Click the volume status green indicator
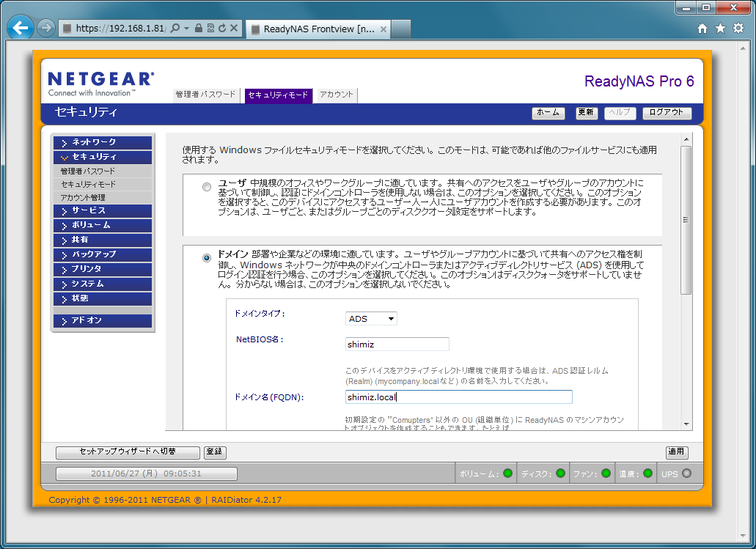This screenshot has height=549, width=756. (x=507, y=474)
